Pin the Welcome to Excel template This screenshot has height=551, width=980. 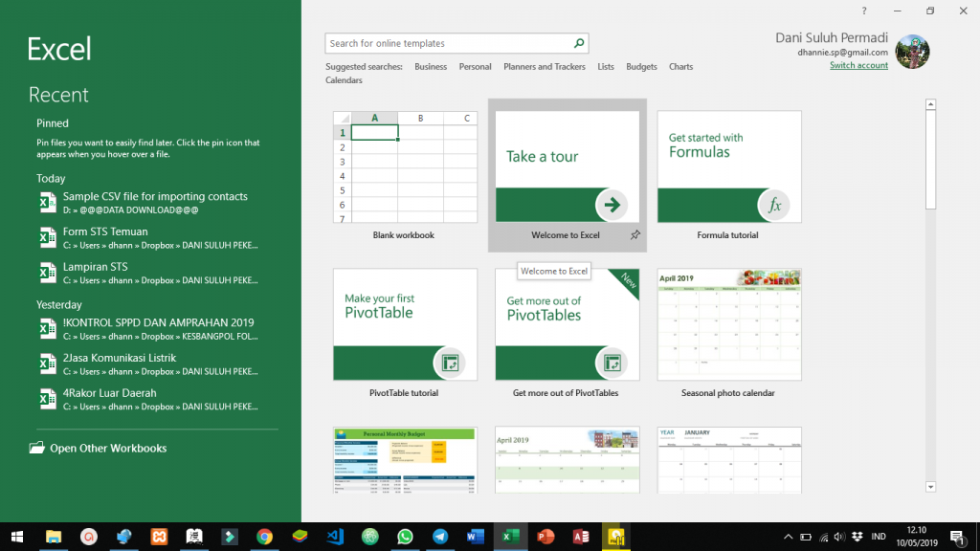pos(635,234)
